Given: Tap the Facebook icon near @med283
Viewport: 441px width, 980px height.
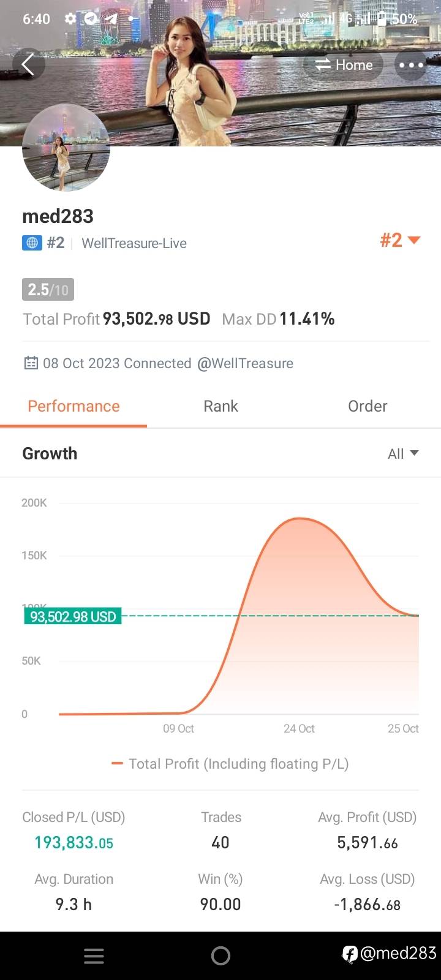Looking at the screenshot, I should pos(350,954).
